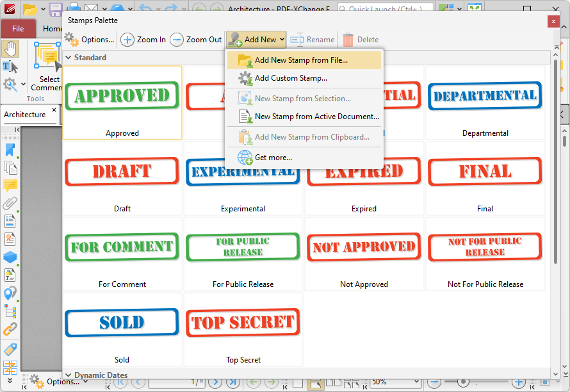Close the Stamps Palette window
This screenshot has width=570, height=392.
pyautogui.click(x=553, y=21)
